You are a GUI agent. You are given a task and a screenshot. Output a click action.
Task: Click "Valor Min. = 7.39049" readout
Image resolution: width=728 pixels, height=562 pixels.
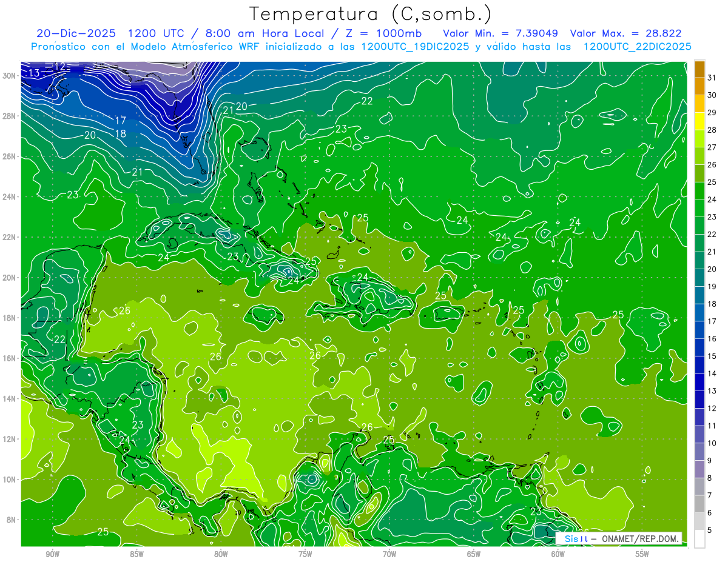click(x=500, y=33)
